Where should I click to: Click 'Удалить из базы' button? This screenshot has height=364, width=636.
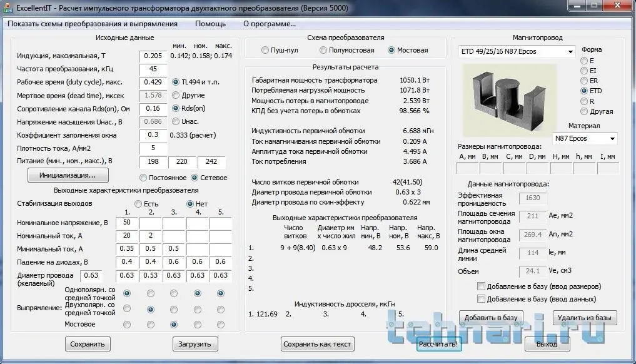click(585, 318)
